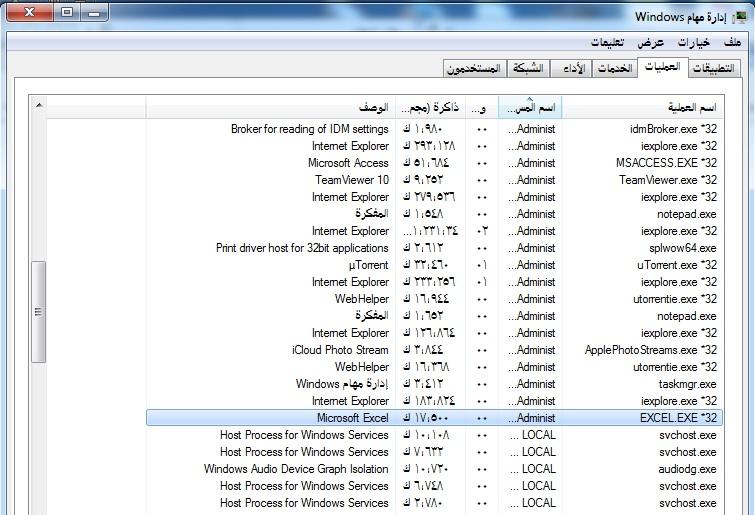The height and width of the screenshot is (515, 755).
Task: Click the vertical scrollbar thumb
Action: [39, 312]
